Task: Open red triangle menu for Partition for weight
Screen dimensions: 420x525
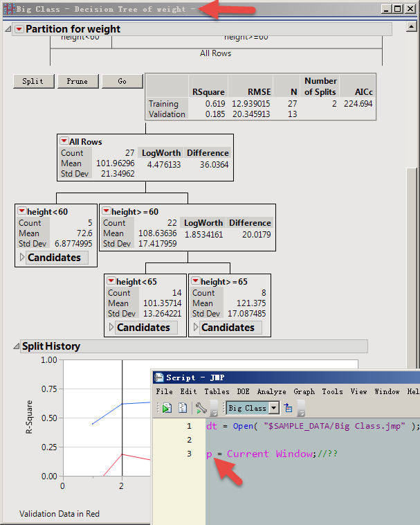Action: click(x=19, y=30)
